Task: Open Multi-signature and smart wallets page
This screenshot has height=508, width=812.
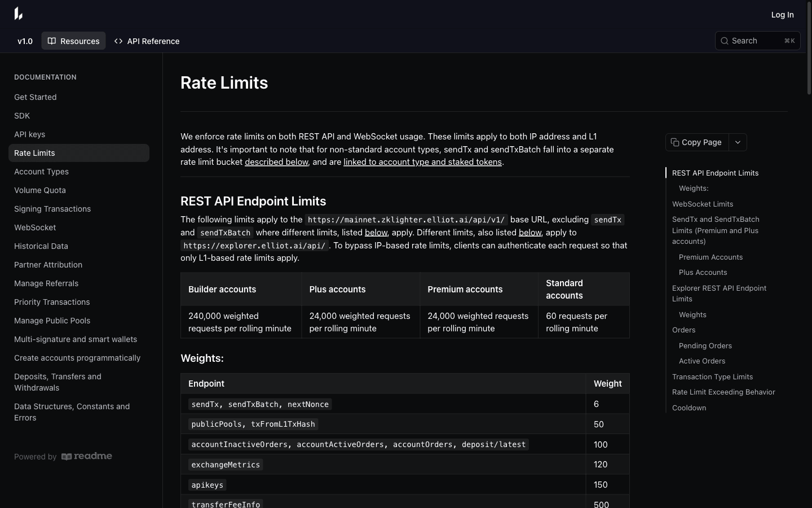Action: coord(79,339)
